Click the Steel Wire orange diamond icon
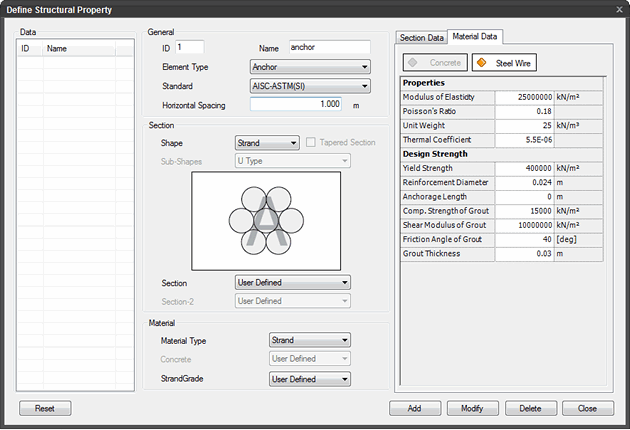Viewport: 630px width, 430px height. 481,63
